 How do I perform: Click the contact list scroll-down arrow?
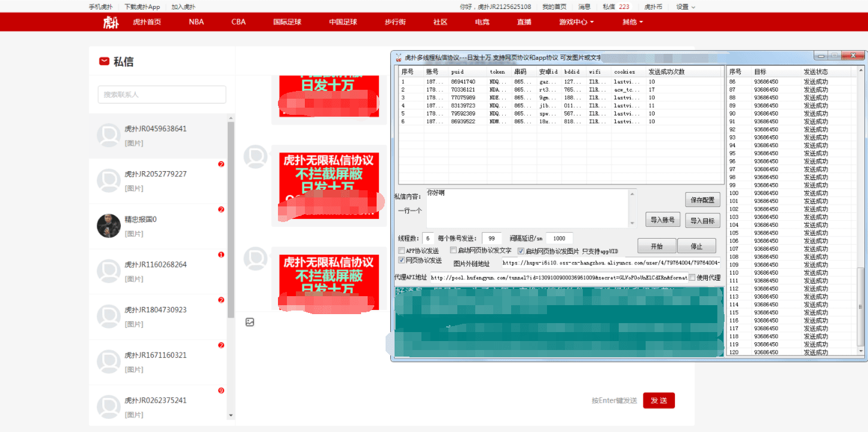231,415
